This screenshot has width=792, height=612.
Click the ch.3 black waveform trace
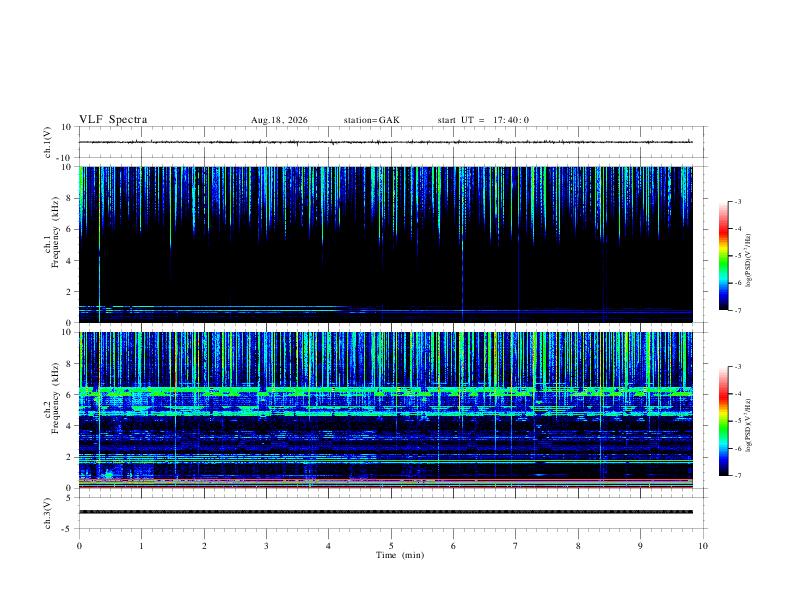[385, 512]
